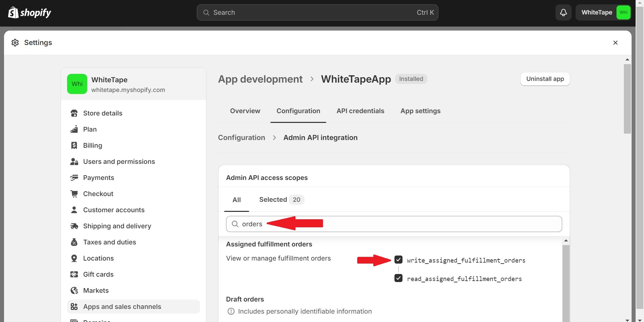Click the green Whi avatar in top bar
Screen dimensions: 644x322
624,12
